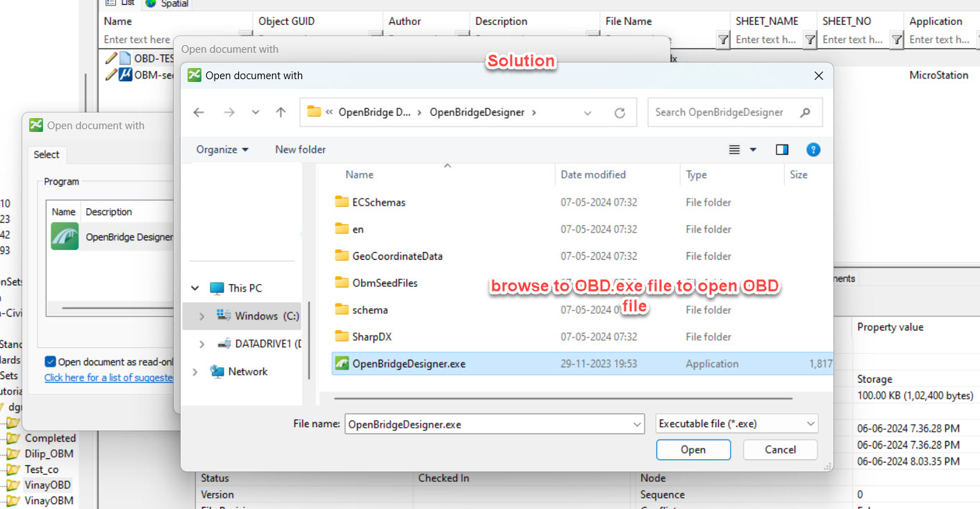
Task: Open address bar history dropdown
Action: (588, 112)
